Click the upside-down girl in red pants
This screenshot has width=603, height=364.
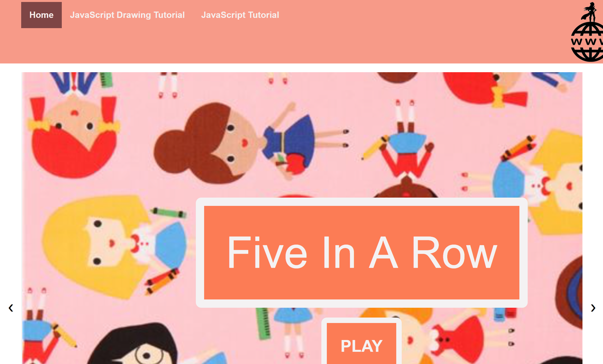[x=405, y=147]
